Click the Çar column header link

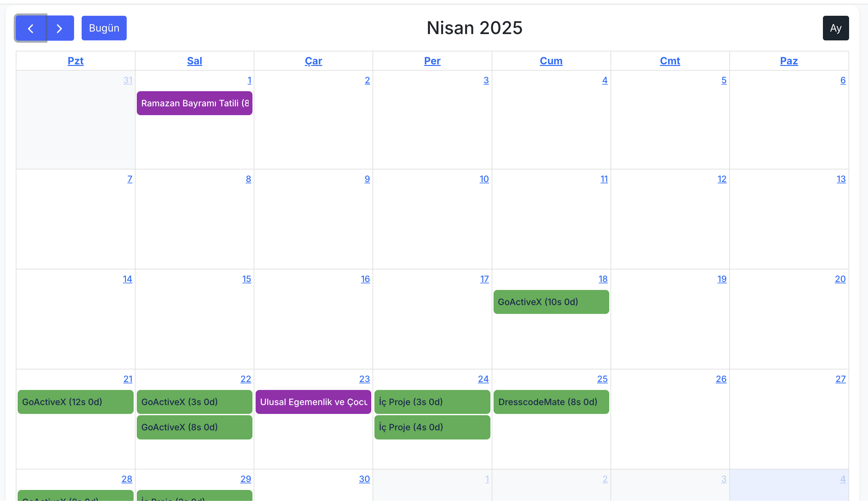click(313, 61)
